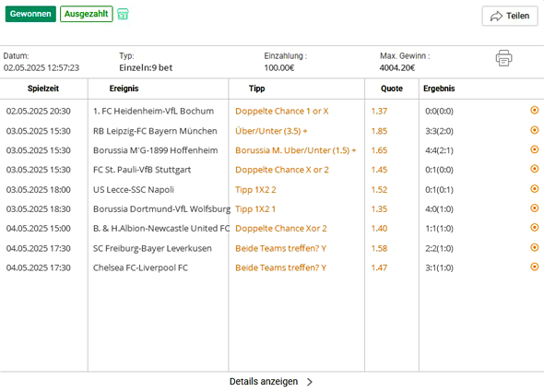Viewport: 544px width, 392px height.
Task: Click the arrow next to Details anzeigen
Action: (x=310, y=382)
